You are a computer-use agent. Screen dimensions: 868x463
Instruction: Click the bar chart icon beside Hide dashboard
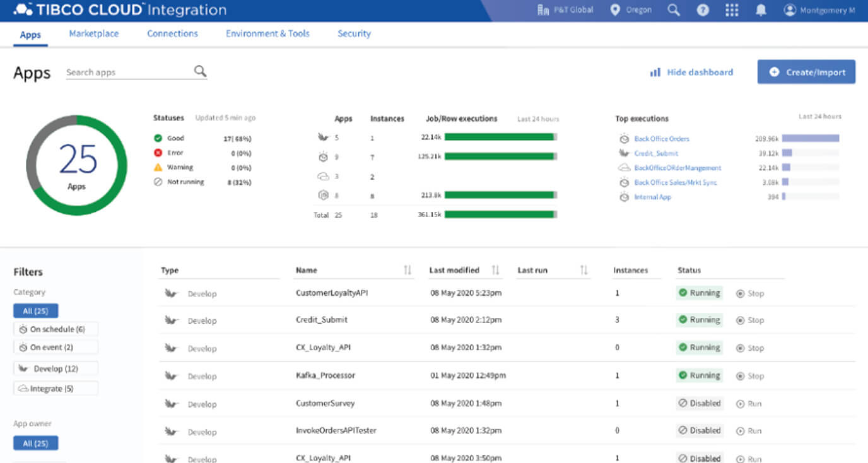coord(655,73)
